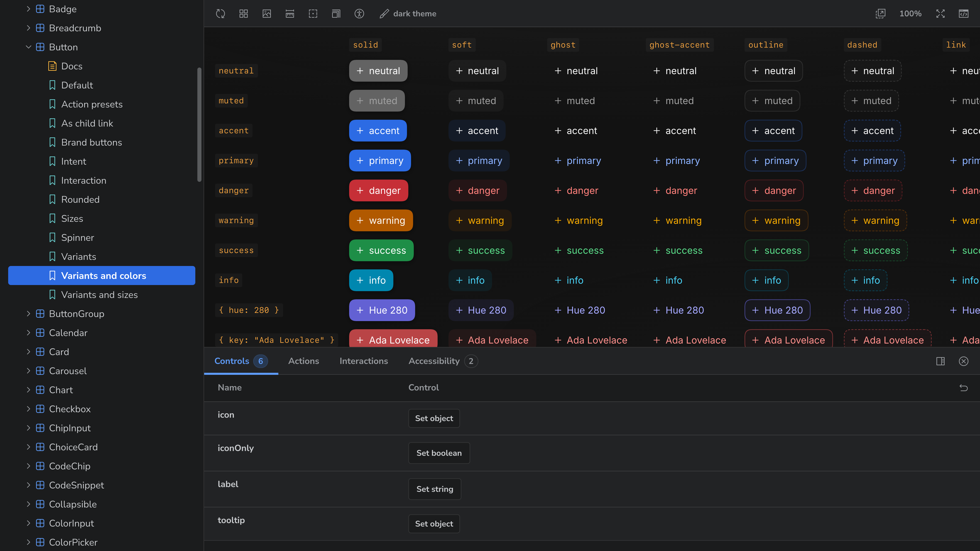This screenshot has height=551, width=980.
Task: Select the Intent story
Action: pos(102,161)
